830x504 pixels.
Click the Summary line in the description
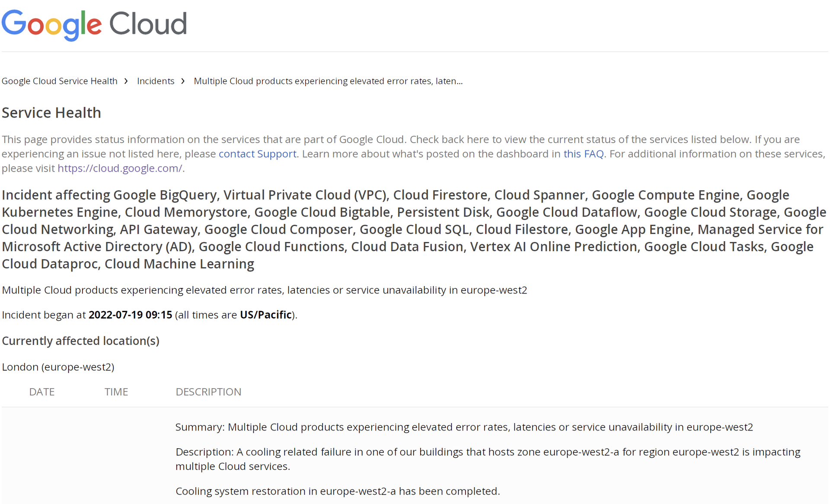click(464, 427)
